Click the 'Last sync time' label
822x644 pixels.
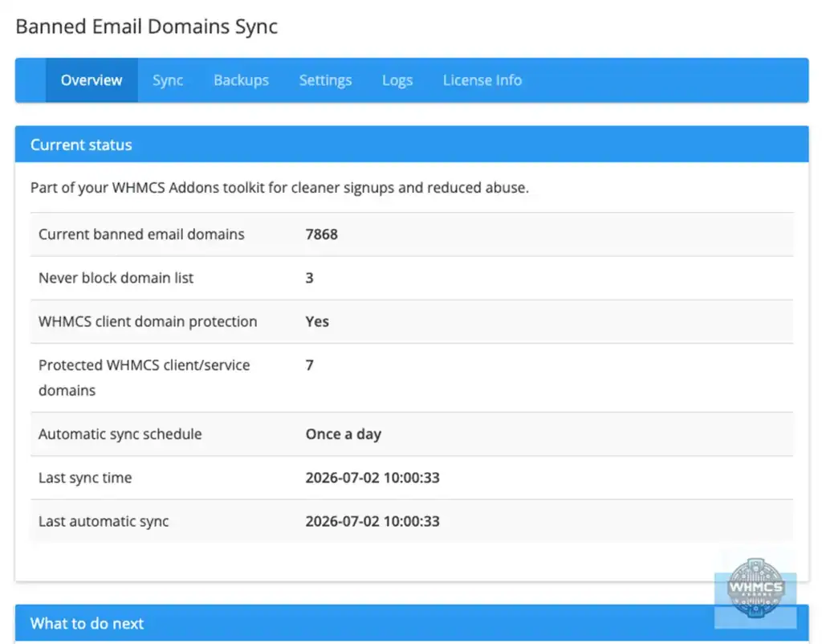[x=85, y=478]
